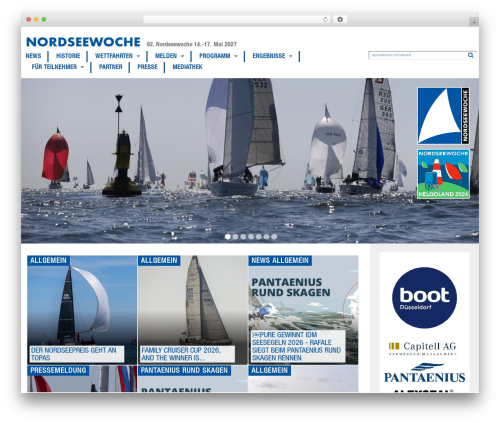The width and height of the screenshot is (500, 423).
Task: Select the third slider dot
Action: (x=243, y=236)
